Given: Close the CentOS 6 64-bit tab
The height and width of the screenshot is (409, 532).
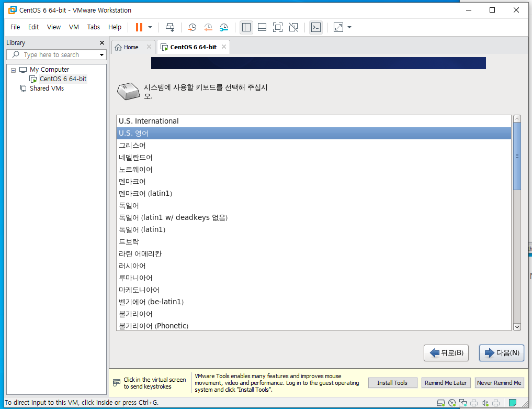Looking at the screenshot, I should (224, 47).
